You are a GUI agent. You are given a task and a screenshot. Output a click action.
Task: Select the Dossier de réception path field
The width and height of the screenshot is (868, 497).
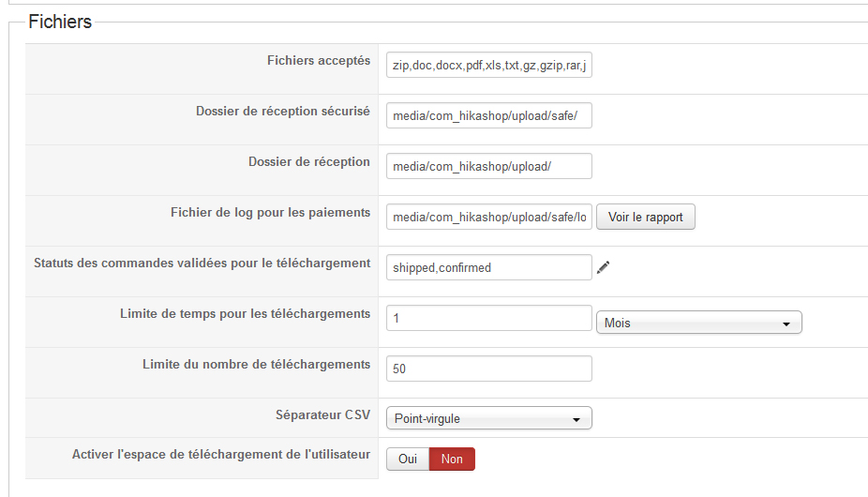tap(488, 166)
